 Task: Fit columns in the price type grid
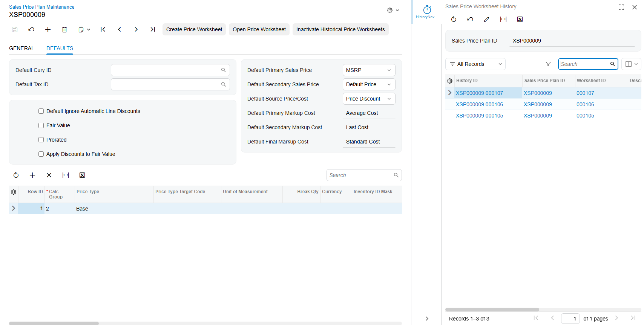point(66,175)
